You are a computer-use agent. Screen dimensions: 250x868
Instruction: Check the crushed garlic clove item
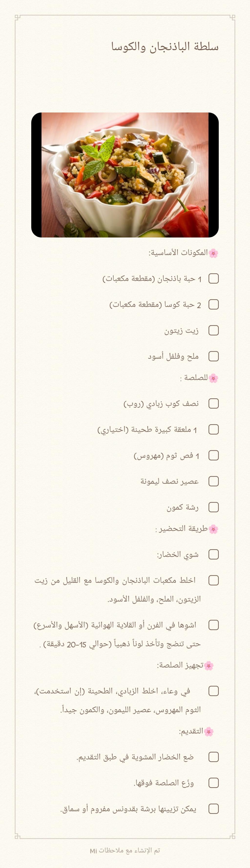click(x=213, y=455)
